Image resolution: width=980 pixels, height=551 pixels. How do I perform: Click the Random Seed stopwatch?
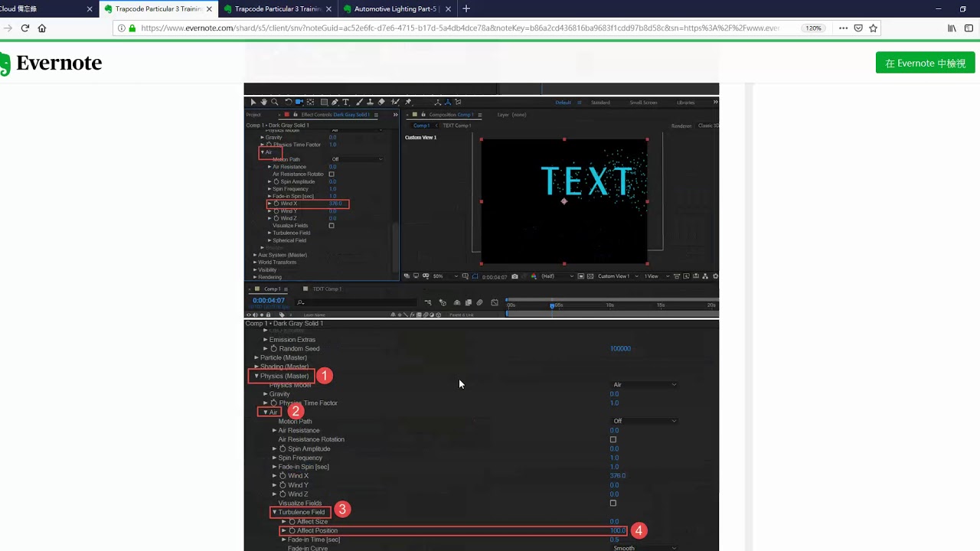click(x=273, y=349)
